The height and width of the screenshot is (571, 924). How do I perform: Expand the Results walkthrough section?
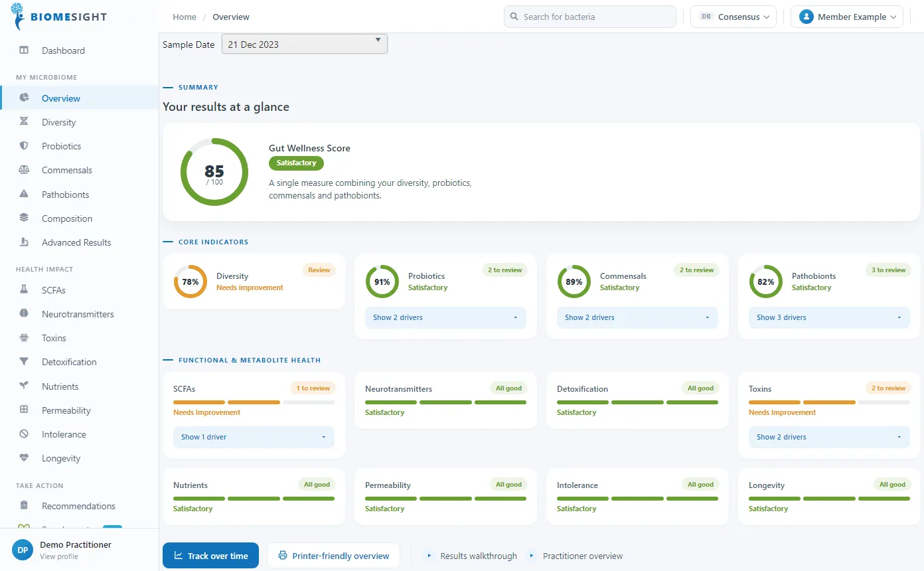click(471, 556)
